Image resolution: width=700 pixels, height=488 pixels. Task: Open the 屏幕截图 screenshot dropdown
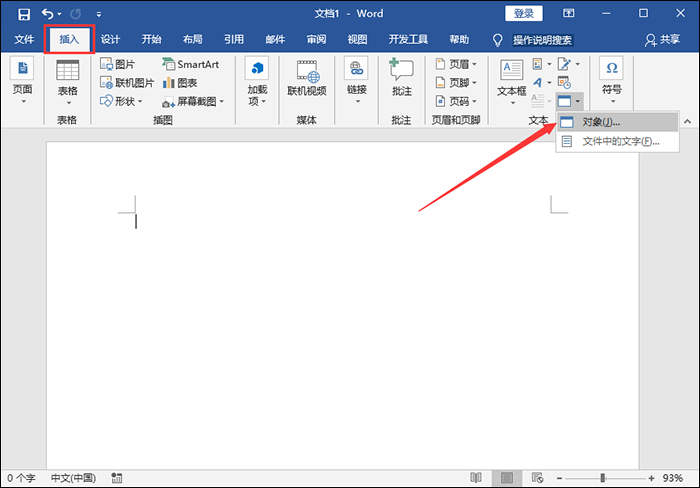tap(193, 102)
